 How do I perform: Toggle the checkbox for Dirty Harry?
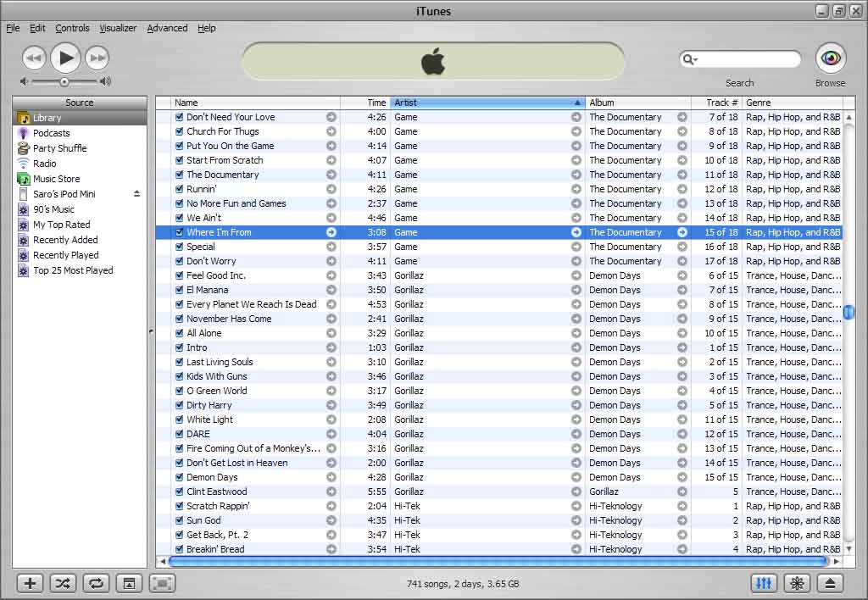(179, 405)
